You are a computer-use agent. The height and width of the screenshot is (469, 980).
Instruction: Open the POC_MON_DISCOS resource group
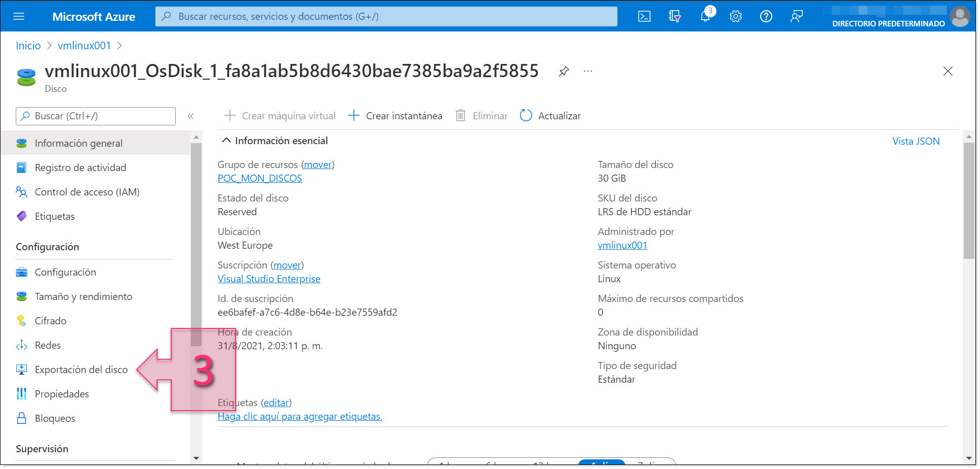click(259, 178)
